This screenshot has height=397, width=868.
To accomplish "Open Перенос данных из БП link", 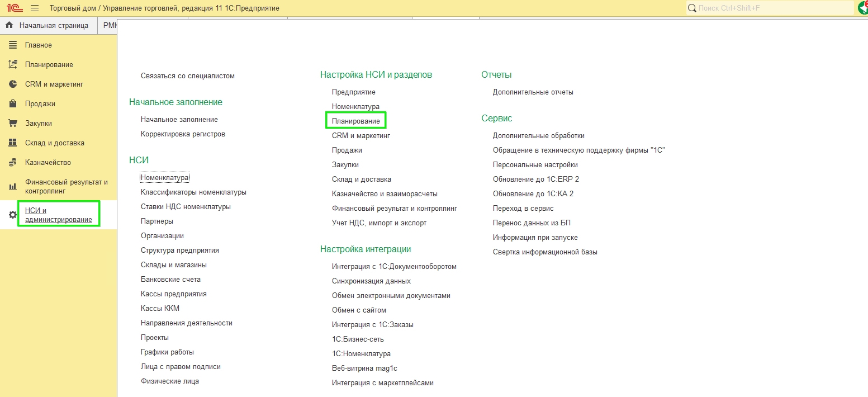I will tap(532, 223).
